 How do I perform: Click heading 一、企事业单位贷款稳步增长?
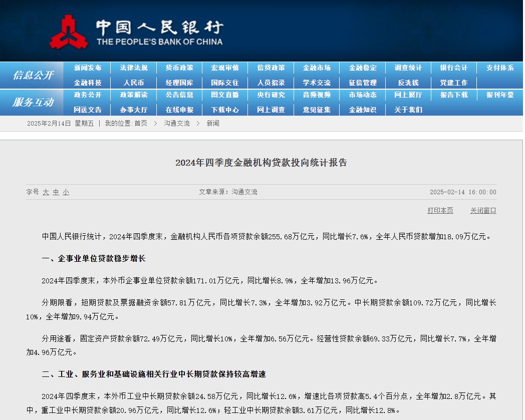(94, 258)
